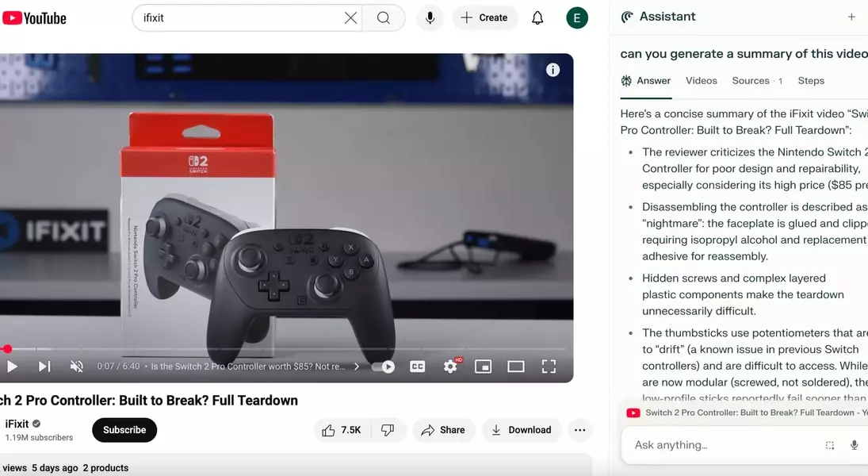Play the video

[x=12, y=367]
